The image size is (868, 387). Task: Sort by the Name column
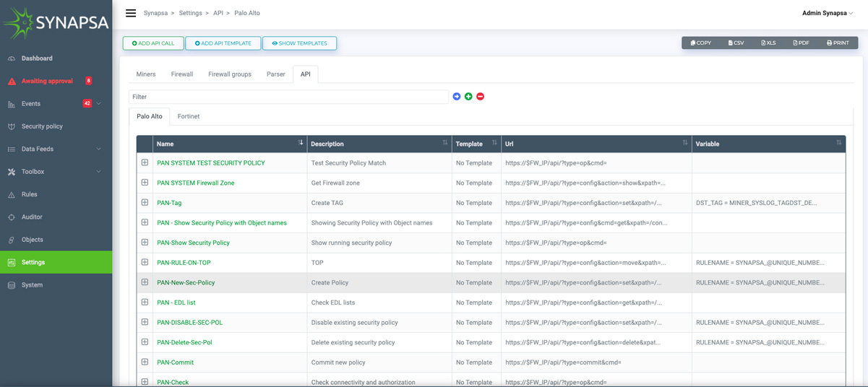click(x=230, y=144)
